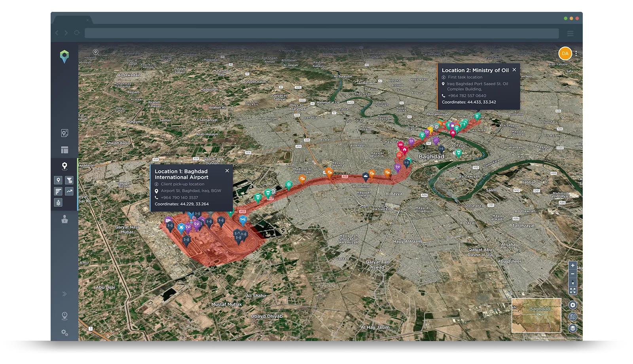
Task: Click the browser address bar
Action: pyautogui.click(x=322, y=33)
